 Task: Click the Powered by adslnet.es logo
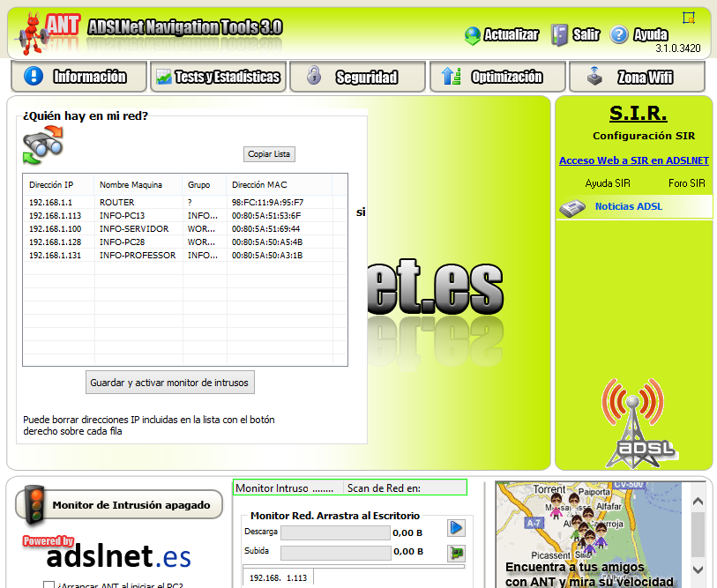point(107,553)
